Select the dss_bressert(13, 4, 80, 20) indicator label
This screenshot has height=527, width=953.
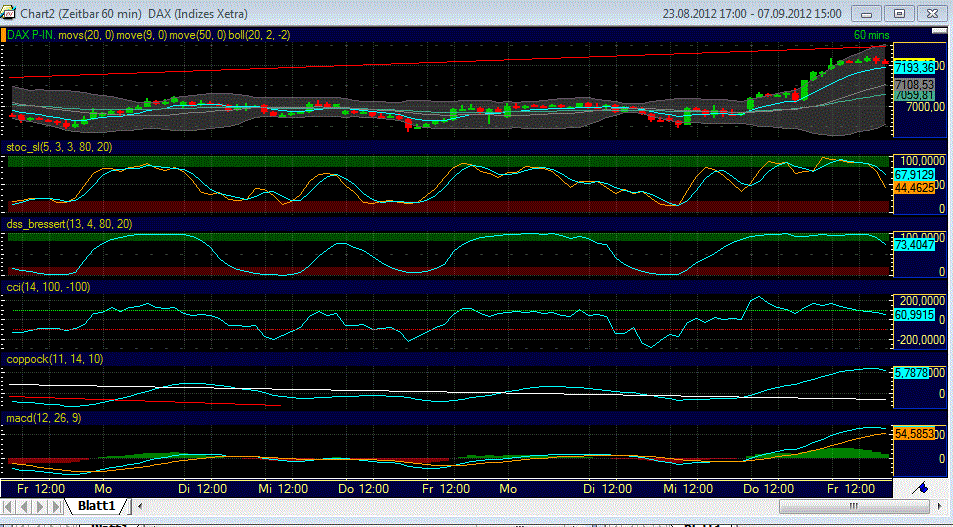(x=69, y=224)
